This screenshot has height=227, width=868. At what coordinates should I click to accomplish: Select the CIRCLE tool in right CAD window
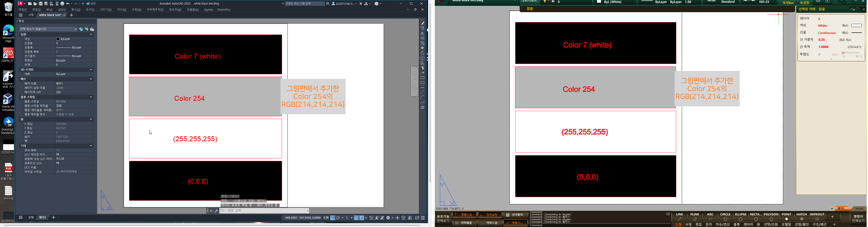coord(725,217)
